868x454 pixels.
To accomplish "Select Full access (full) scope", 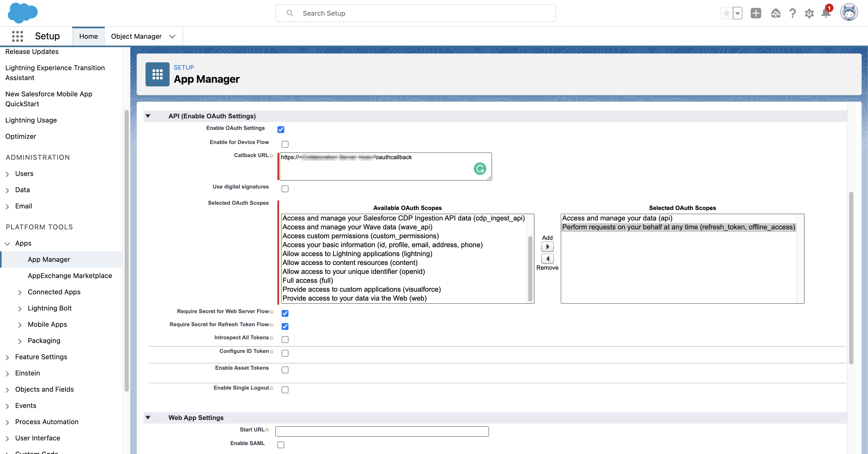I will click(x=308, y=280).
